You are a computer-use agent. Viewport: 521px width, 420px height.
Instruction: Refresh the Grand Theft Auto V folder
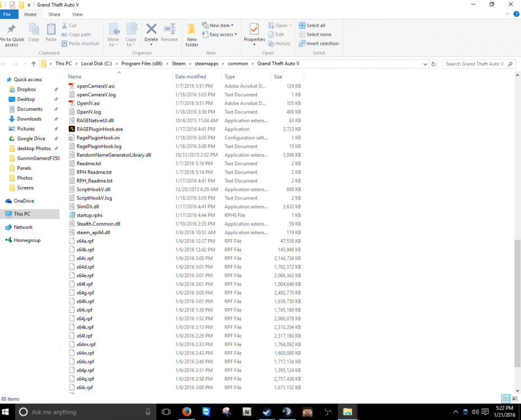tap(433, 64)
